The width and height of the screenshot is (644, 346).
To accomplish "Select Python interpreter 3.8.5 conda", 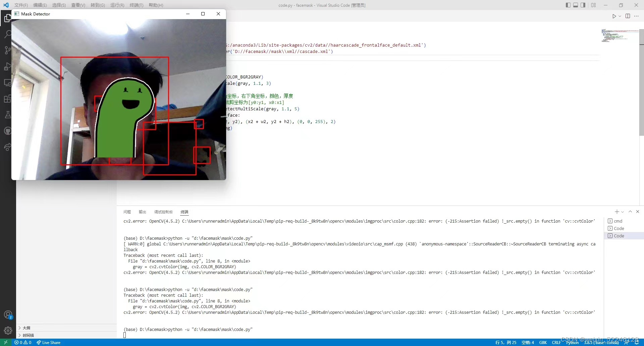I will click(x=601, y=342).
